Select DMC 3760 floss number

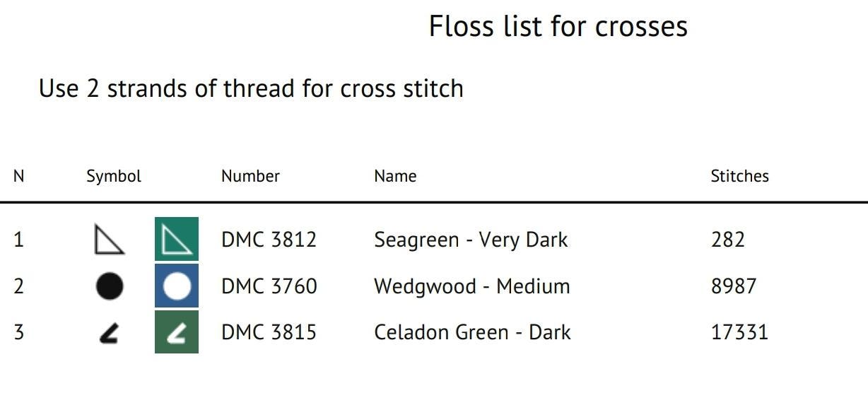click(x=269, y=286)
